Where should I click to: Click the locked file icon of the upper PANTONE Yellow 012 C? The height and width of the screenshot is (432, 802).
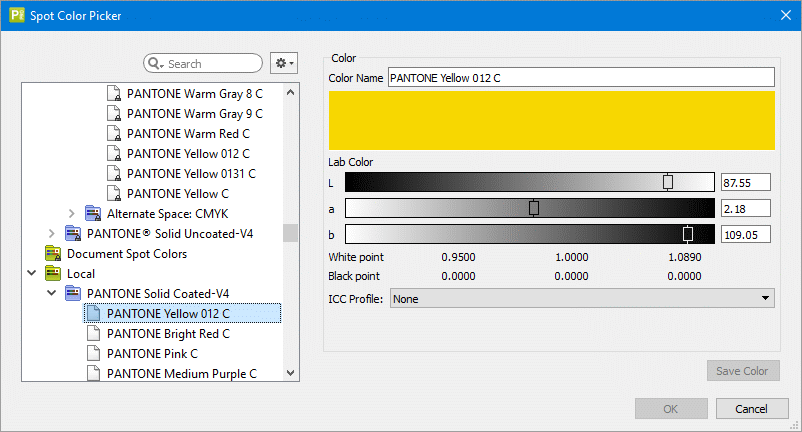pyautogui.click(x=114, y=153)
